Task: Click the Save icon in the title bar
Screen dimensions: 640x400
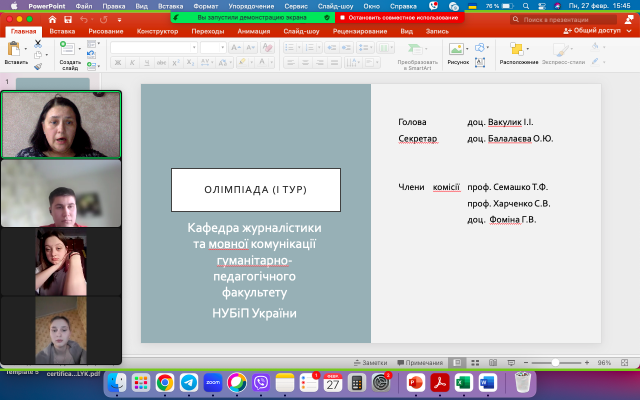Action: 67,19
